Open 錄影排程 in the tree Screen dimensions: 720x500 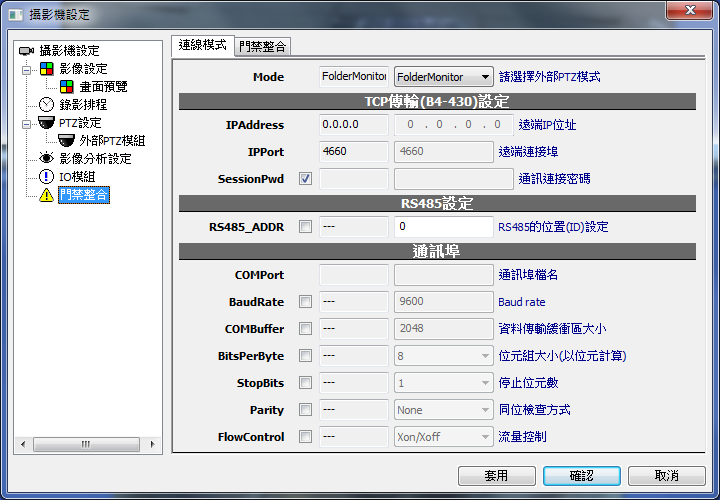pyautogui.click(x=83, y=105)
